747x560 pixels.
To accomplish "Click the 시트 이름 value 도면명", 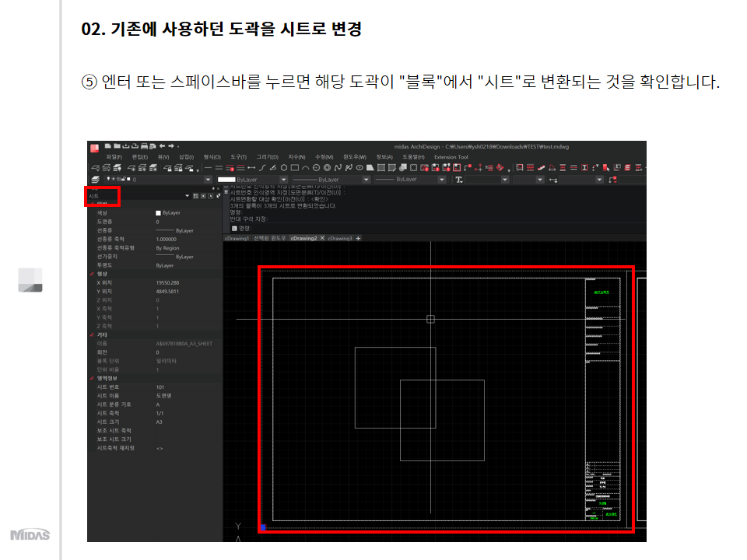I will 163,396.
